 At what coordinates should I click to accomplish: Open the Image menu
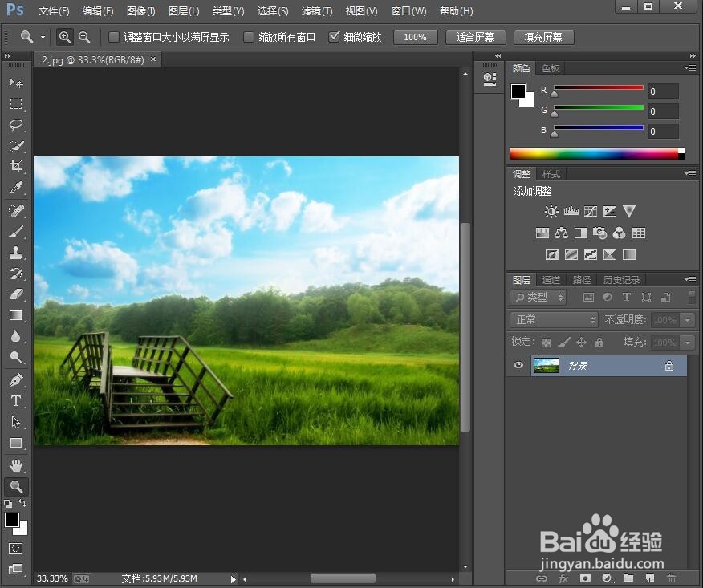tap(140, 10)
